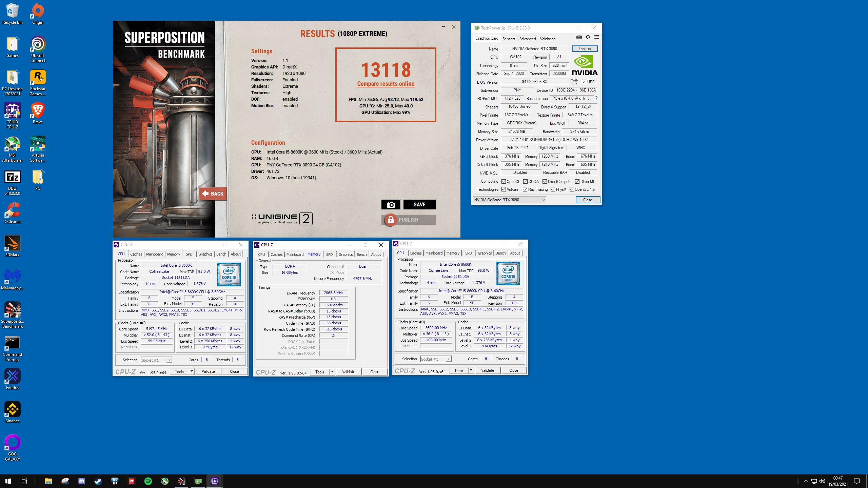Click Spotify icon in the taskbar
Screen dimensions: 868x488
[x=148, y=481]
